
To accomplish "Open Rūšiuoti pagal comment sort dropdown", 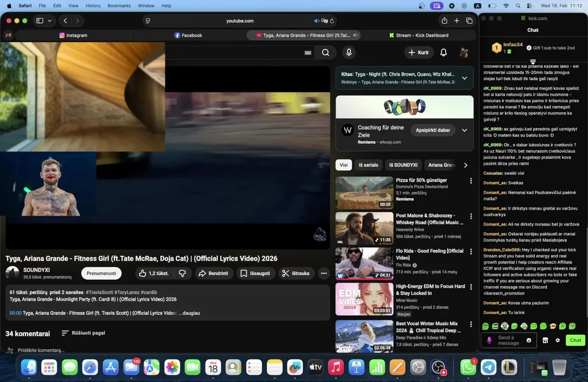I will click(x=83, y=333).
